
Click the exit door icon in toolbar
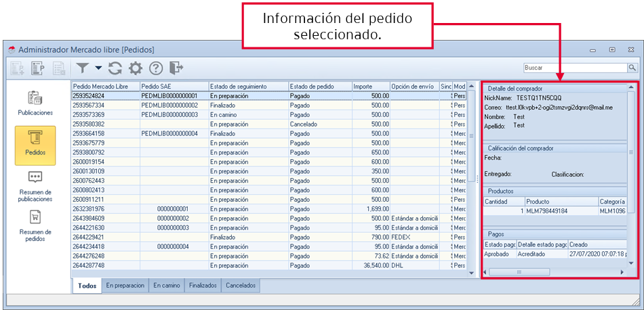point(176,68)
